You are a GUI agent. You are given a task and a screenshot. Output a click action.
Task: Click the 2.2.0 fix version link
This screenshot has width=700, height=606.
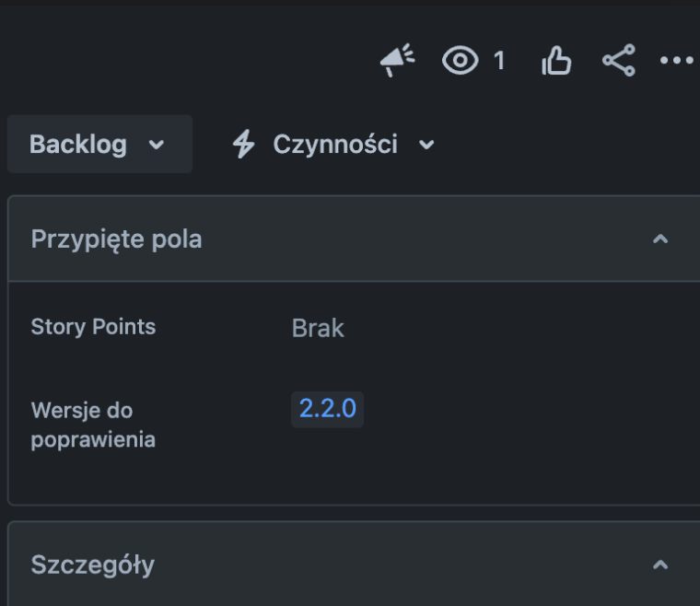click(327, 409)
